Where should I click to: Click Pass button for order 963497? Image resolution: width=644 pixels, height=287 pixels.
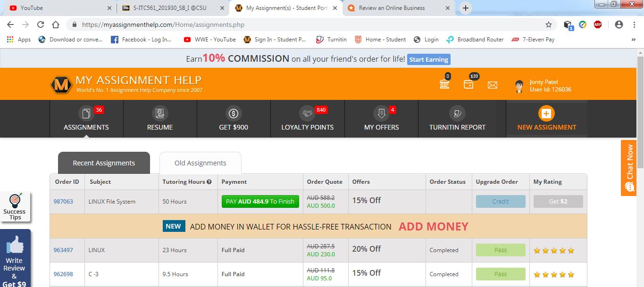click(501, 250)
